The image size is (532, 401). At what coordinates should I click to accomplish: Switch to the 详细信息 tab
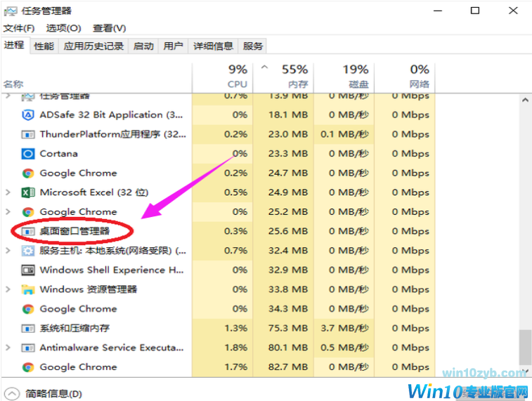tap(213, 46)
